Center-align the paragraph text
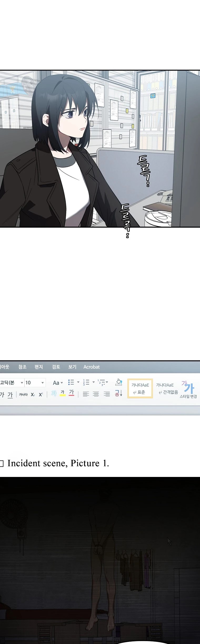 click(x=96, y=394)
